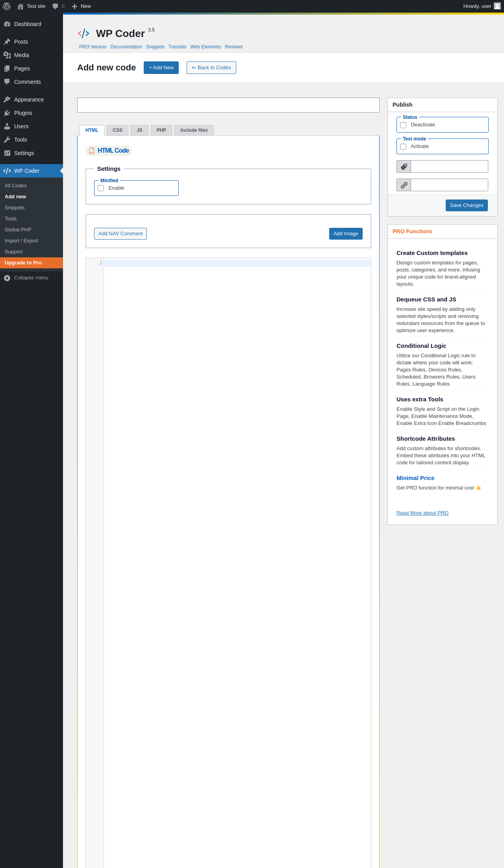Screen dimensions: 504x868
Task: Click the + Add New button
Action: (161, 68)
